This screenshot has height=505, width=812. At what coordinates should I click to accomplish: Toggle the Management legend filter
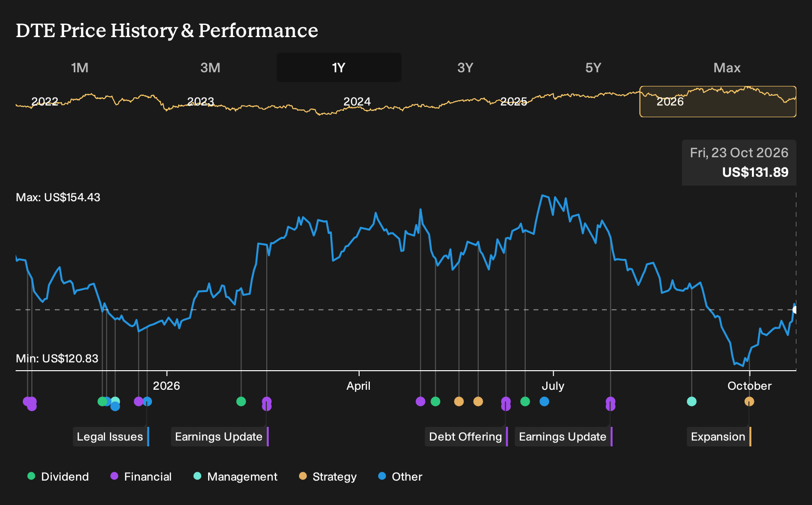[235, 477]
